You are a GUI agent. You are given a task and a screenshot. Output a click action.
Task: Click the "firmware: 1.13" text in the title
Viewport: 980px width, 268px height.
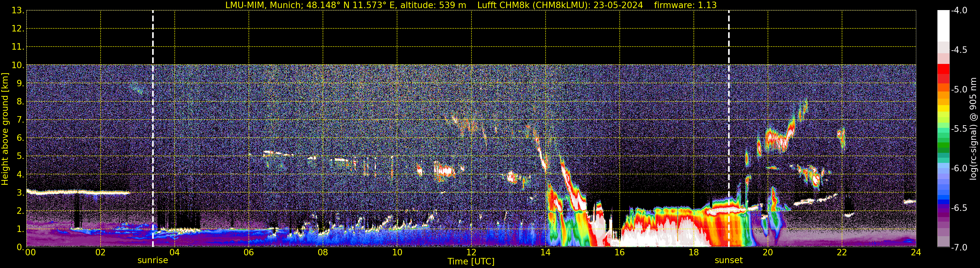pos(685,5)
